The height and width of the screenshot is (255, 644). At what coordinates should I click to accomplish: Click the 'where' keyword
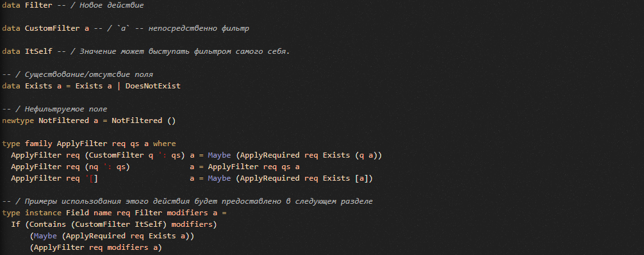click(164, 144)
